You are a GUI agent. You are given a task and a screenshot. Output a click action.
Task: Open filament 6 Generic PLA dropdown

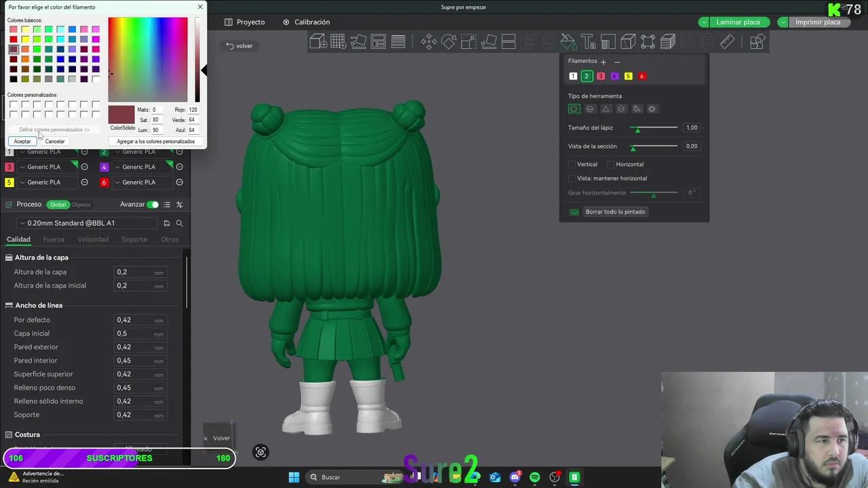point(142,182)
